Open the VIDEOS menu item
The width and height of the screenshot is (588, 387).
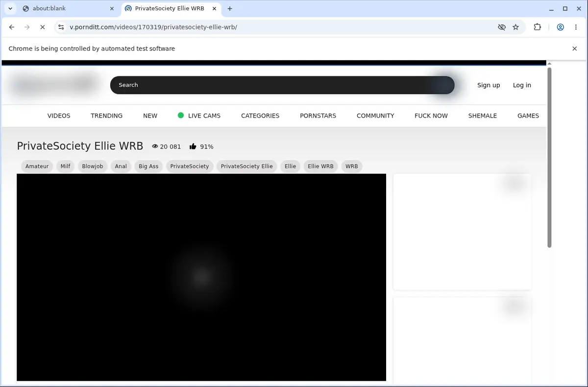pyautogui.click(x=59, y=116)
